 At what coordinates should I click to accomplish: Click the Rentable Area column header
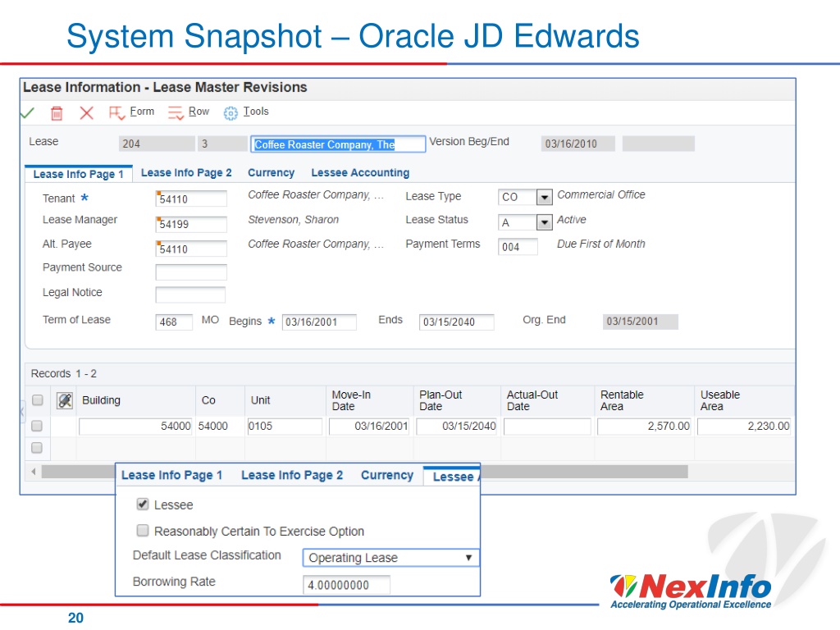[644, 400]
